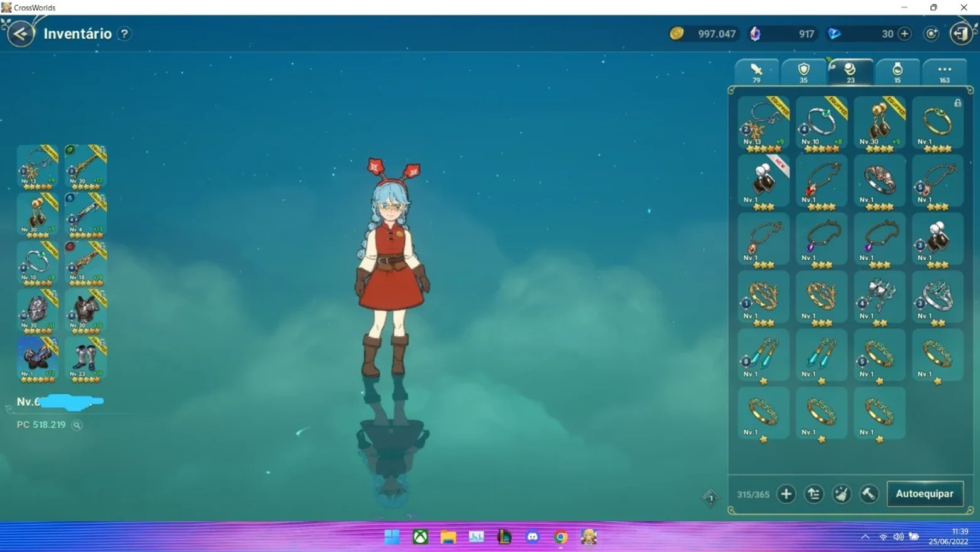Click the hammer icon in bottom bar

(869, 494)
